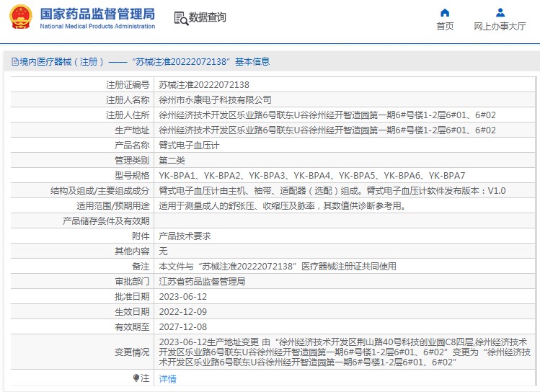Screen dimensions: 540x392
Task: Click the 第二类 management category value
Action: (172, 161)
